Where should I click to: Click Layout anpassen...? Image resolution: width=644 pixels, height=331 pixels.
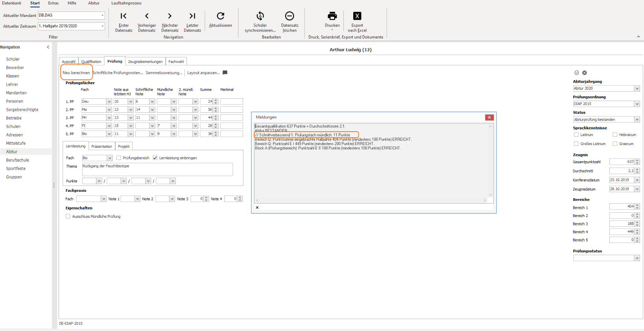point(203,73)
